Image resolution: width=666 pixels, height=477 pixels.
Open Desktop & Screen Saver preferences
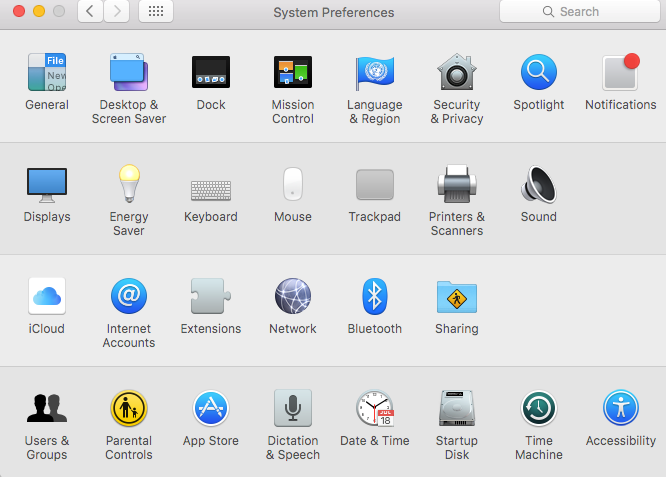(129, 72)
